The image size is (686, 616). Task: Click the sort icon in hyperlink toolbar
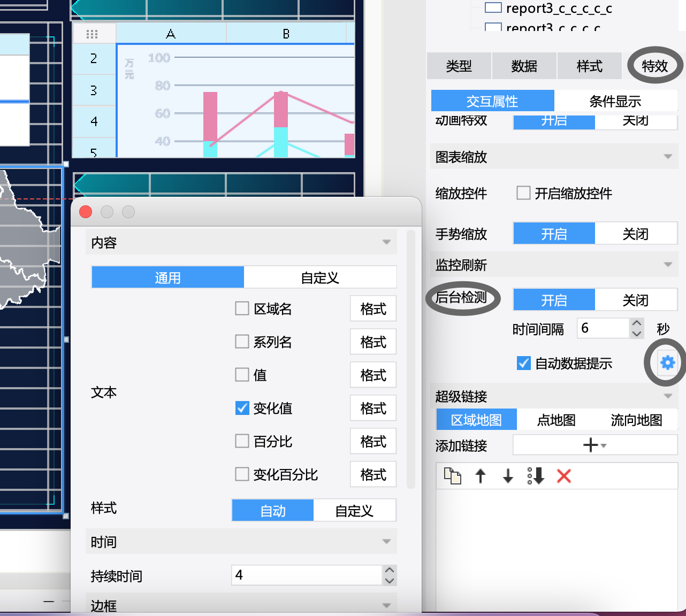pyautogui.click(x=536, y=475)
